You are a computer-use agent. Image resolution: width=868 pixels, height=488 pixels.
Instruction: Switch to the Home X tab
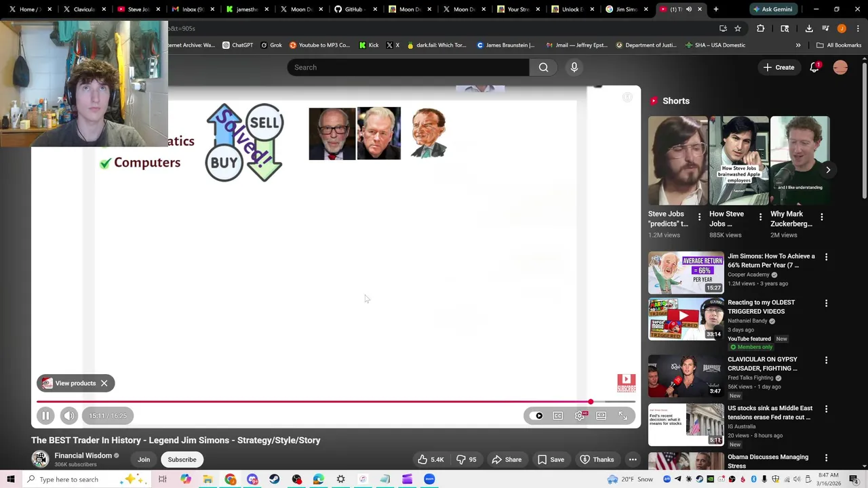(29, 9)
